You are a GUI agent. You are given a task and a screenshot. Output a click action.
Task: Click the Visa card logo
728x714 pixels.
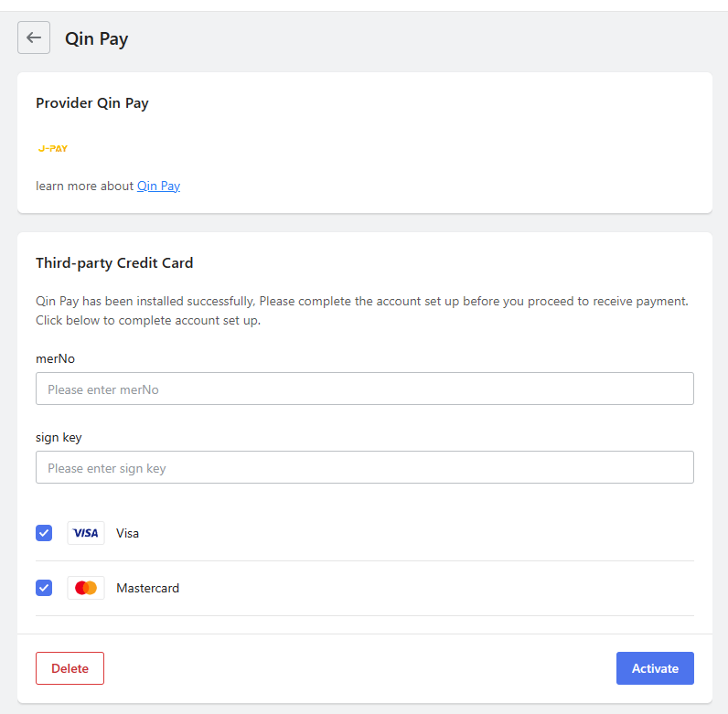[86, 533]
